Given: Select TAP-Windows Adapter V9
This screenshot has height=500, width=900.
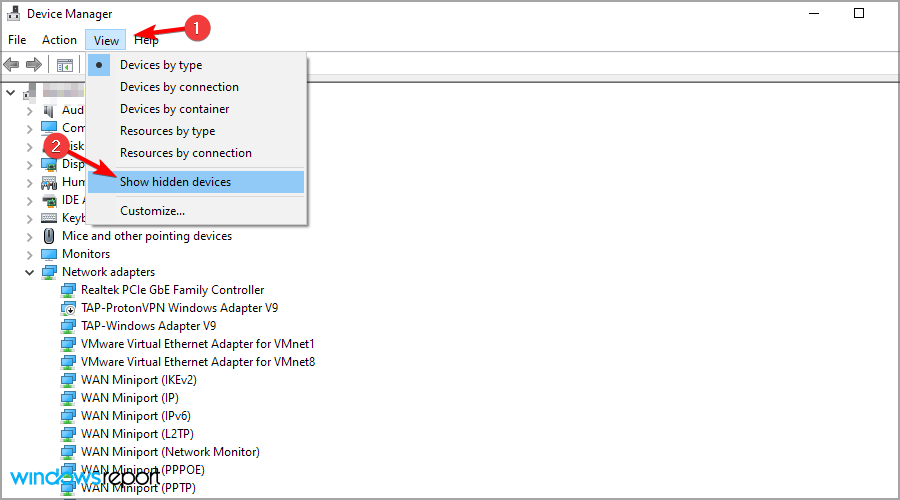Looking at the screenshot, I should (x=148, y=325).
